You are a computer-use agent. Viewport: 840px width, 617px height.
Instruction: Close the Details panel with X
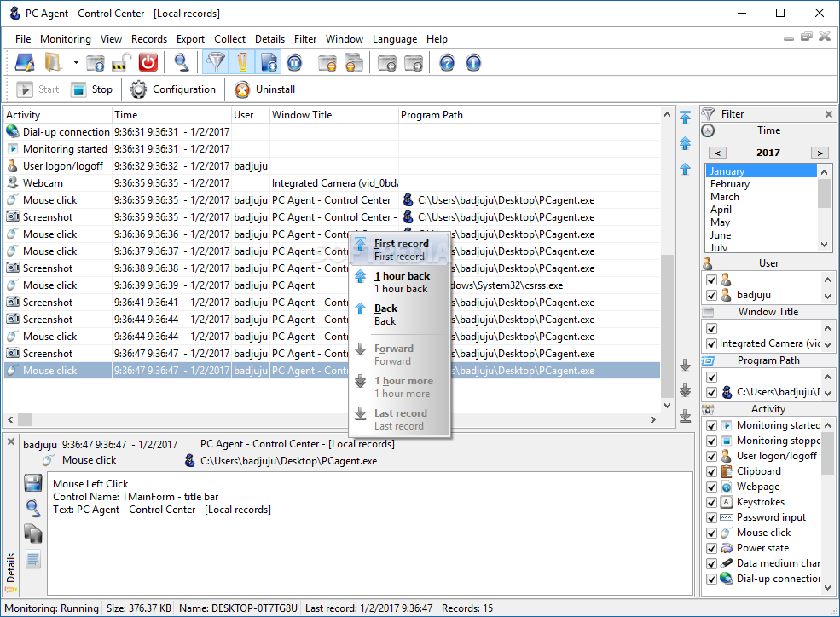click(x=11, y=442)
